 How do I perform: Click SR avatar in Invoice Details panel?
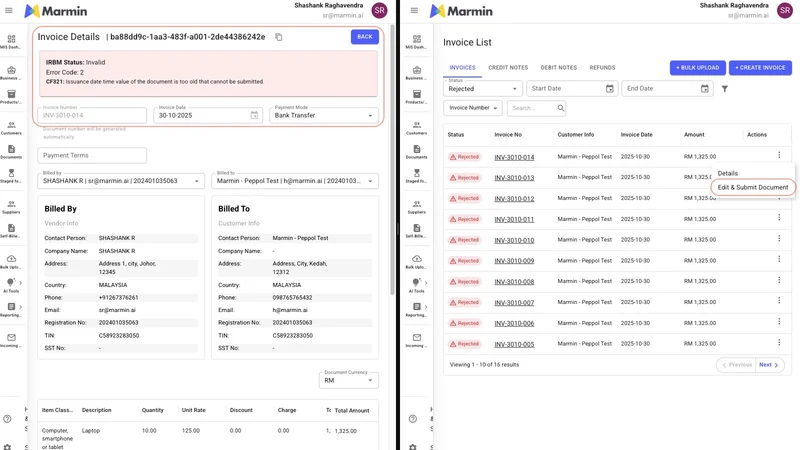[379, 10]
